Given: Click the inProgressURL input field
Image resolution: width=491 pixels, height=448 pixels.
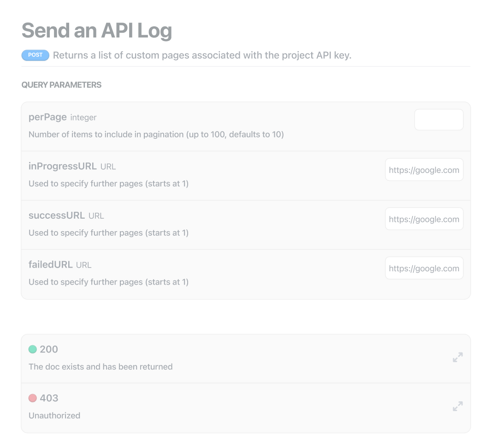Looking at the screenshot, I should [424, 170].
